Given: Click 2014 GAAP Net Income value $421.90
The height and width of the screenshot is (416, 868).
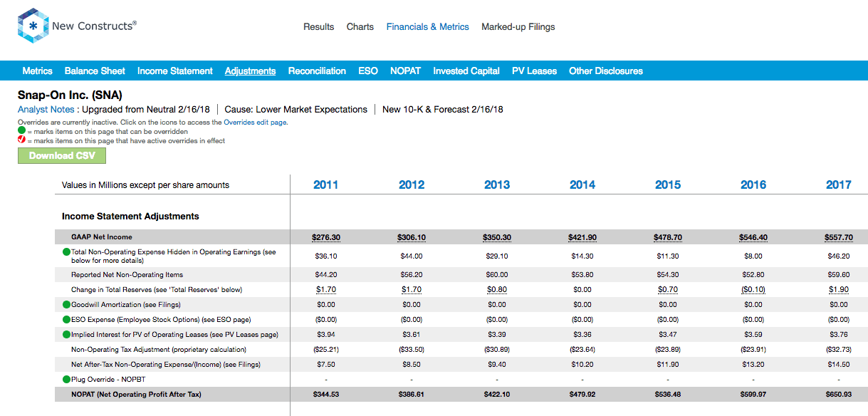Looking at the screenshot, I should [582, 237].
